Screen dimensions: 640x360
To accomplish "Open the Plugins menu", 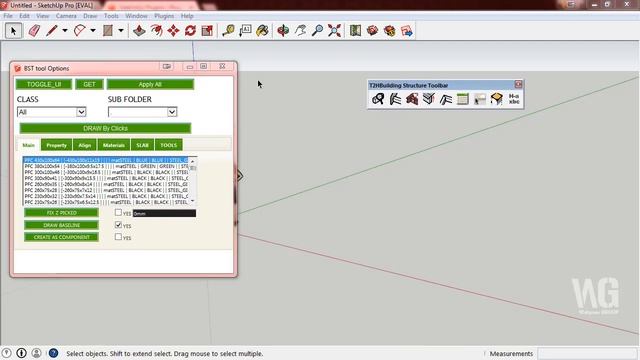I will tap(164, 16).
